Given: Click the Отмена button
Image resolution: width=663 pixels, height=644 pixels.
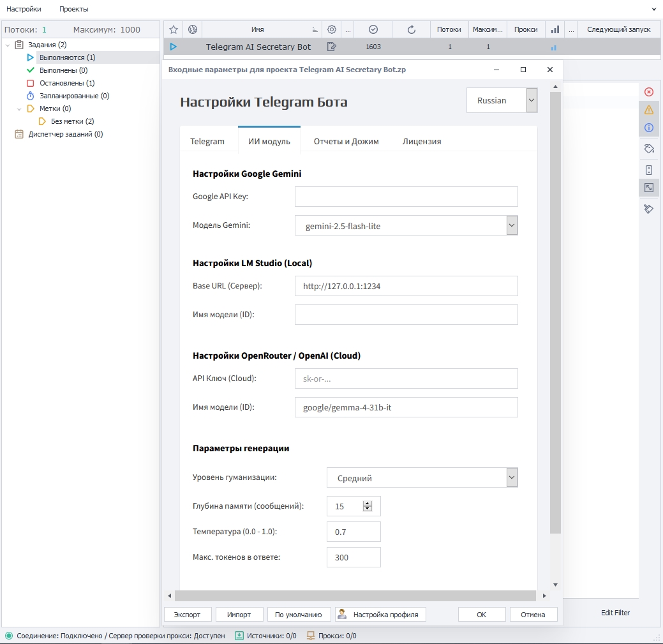Looking at the screenshot, I should click(x=533, y=615).
